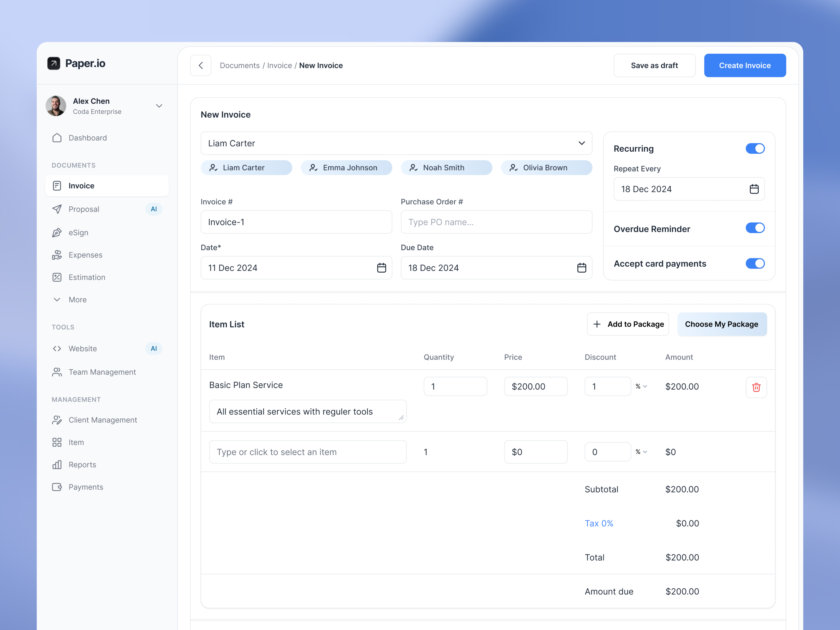840x630 pixels.
Task: Click Save as draft
Action: pos(654,65)
